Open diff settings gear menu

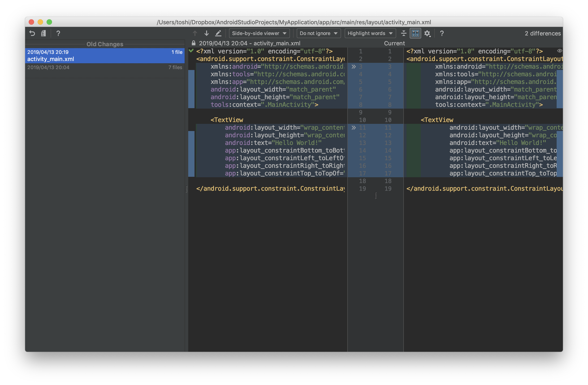(x=427, y=33)
